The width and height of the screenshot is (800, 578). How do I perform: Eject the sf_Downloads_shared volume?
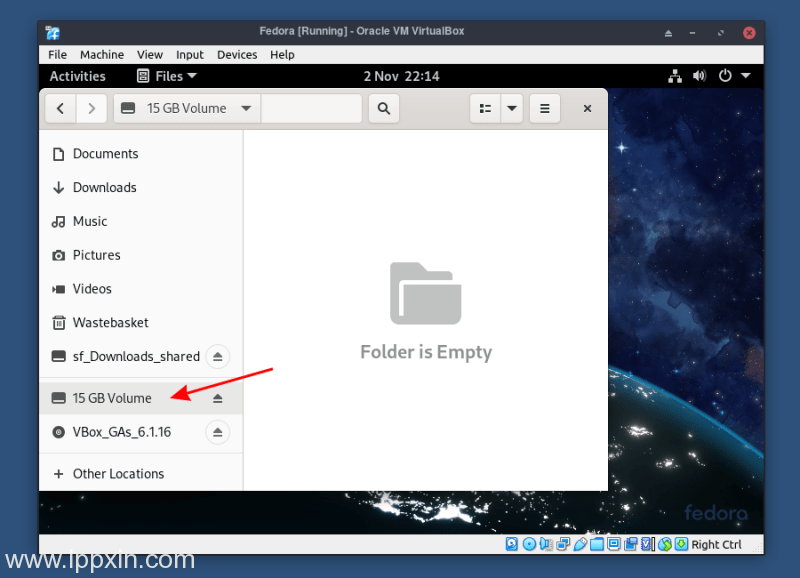click(218, 356)
